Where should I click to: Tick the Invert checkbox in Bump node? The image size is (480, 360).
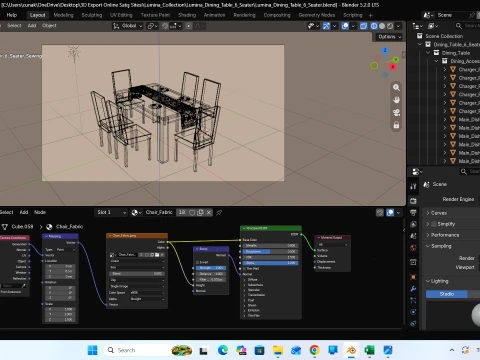pos(198,262)
